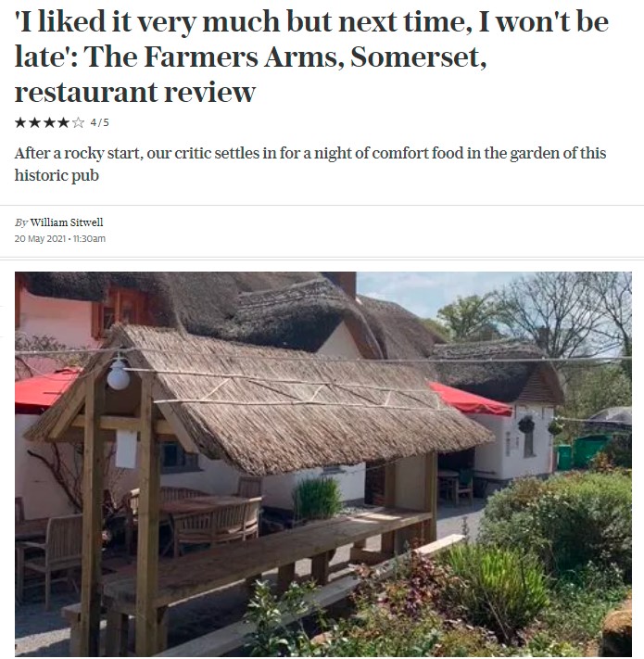Image resolution: width=644 pixels, height=659 pixels.
Task: Click the article headline about The Farmers Arms
Action: pyautogui.click(x=311, y=57)
